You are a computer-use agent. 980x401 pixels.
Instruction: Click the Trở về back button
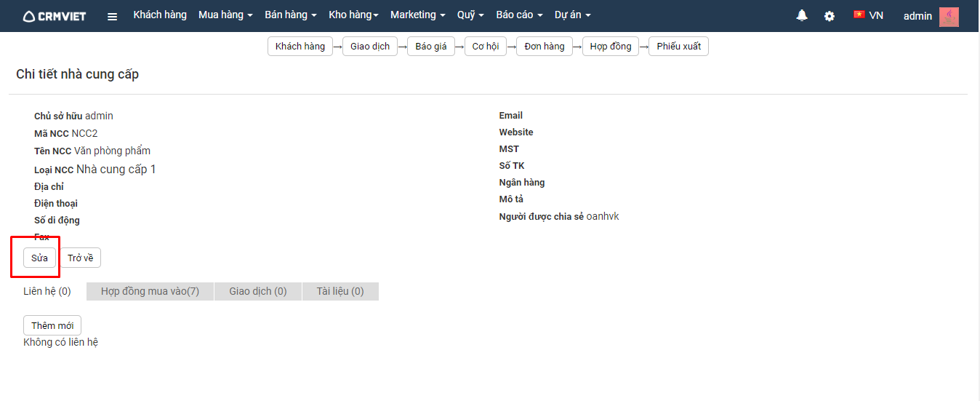80,258
